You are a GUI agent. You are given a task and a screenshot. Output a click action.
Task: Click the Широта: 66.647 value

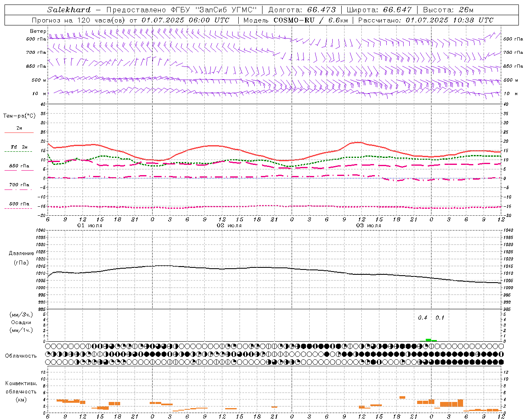pos(379,10)
